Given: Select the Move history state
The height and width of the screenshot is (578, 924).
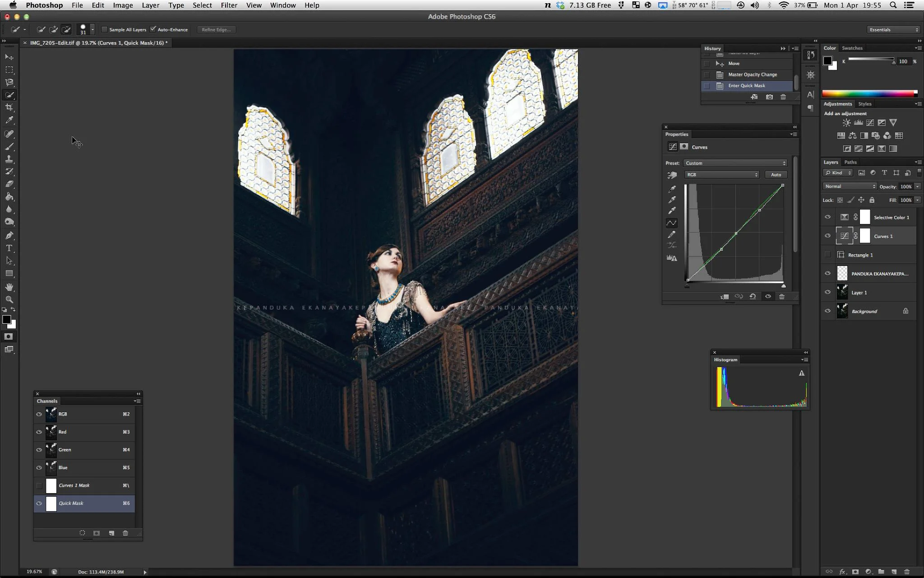Looking at the screenshot, I should (747, 64).
